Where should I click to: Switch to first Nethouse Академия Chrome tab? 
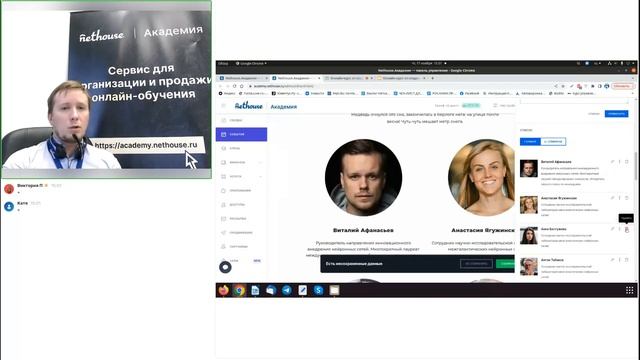[243, 78]
